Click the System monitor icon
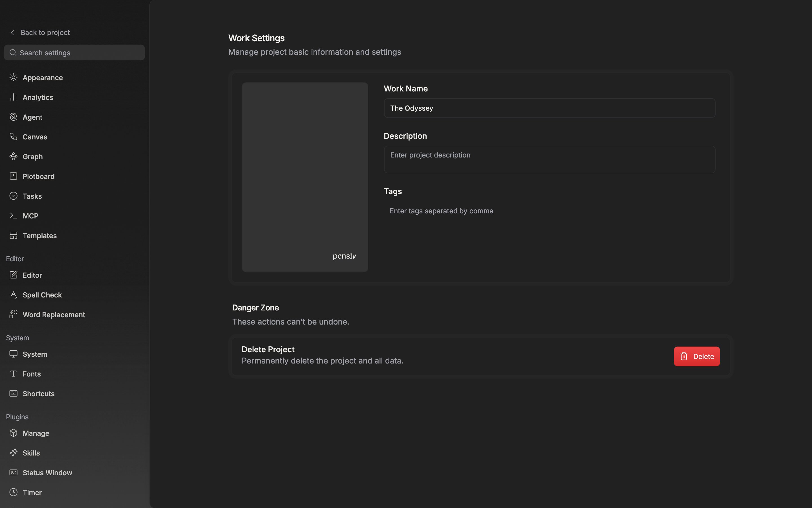812x508 pixels. 14,354
